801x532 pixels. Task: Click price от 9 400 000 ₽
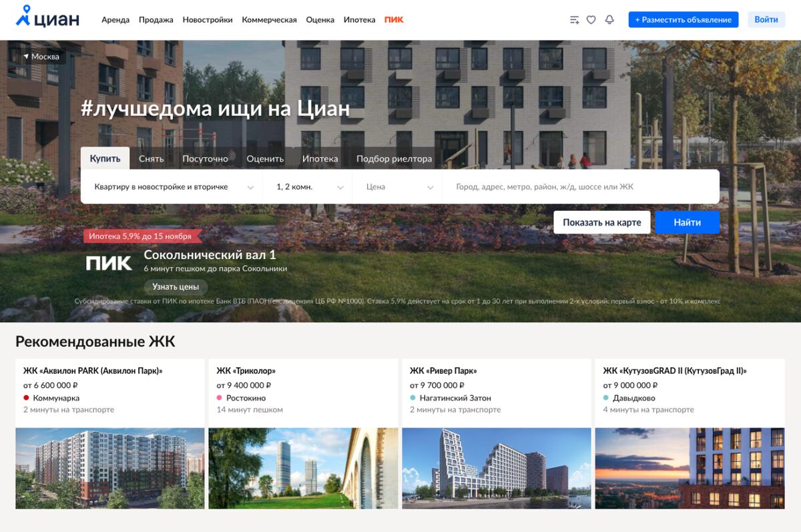click(x=244, y=385)
